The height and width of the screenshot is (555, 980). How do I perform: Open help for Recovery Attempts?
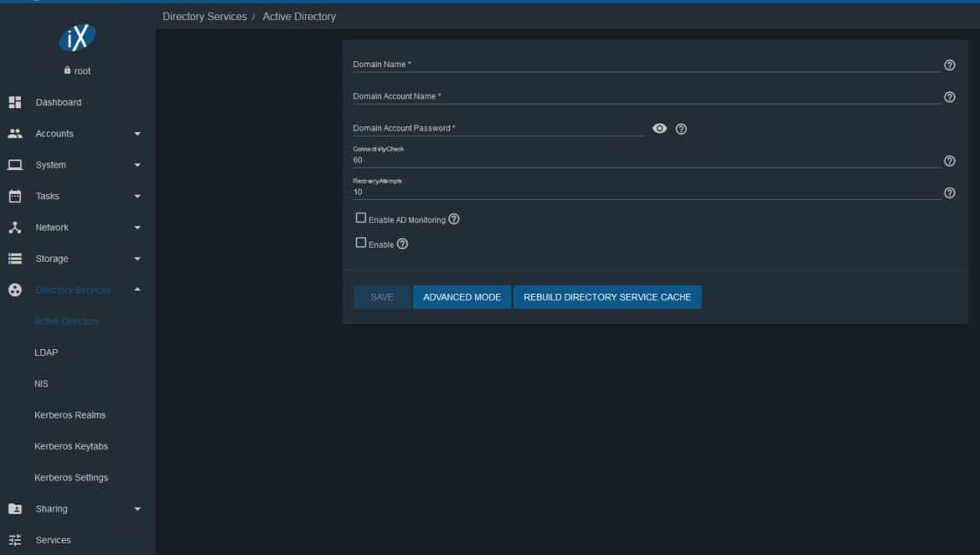(949, 193)
